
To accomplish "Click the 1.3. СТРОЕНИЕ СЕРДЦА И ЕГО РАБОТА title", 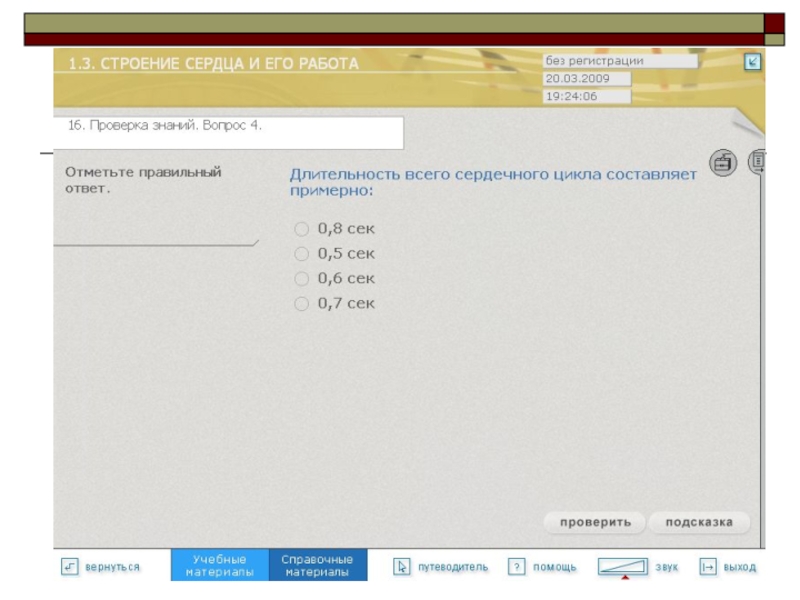I will pos(214,64).
